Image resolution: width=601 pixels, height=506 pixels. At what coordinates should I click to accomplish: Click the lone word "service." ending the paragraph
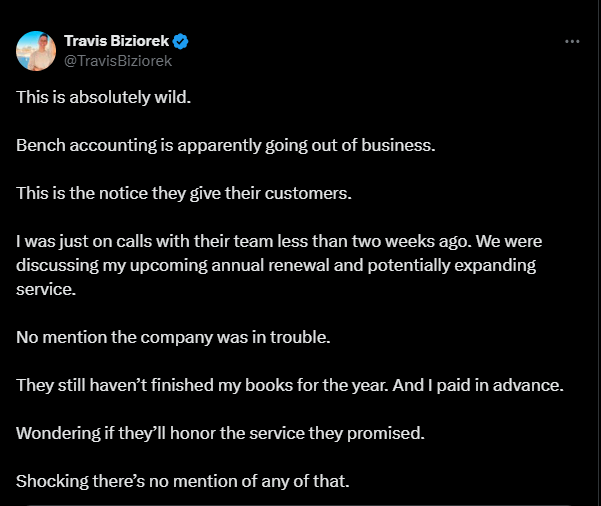point(46,289)
